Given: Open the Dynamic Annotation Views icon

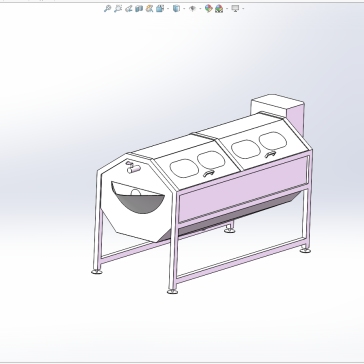Looking at the screenshot, I should coord(149,9).
